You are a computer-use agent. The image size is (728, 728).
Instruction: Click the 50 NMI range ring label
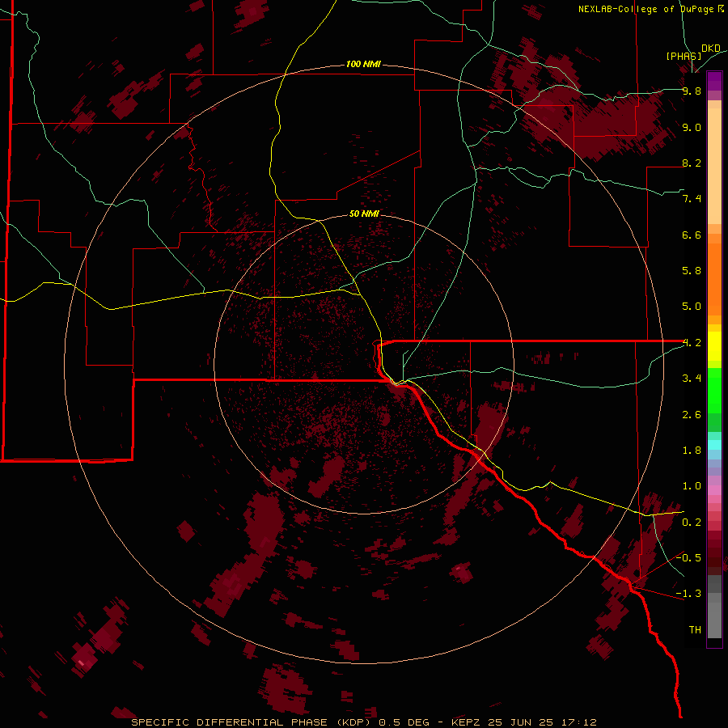(x=364, y=214)
